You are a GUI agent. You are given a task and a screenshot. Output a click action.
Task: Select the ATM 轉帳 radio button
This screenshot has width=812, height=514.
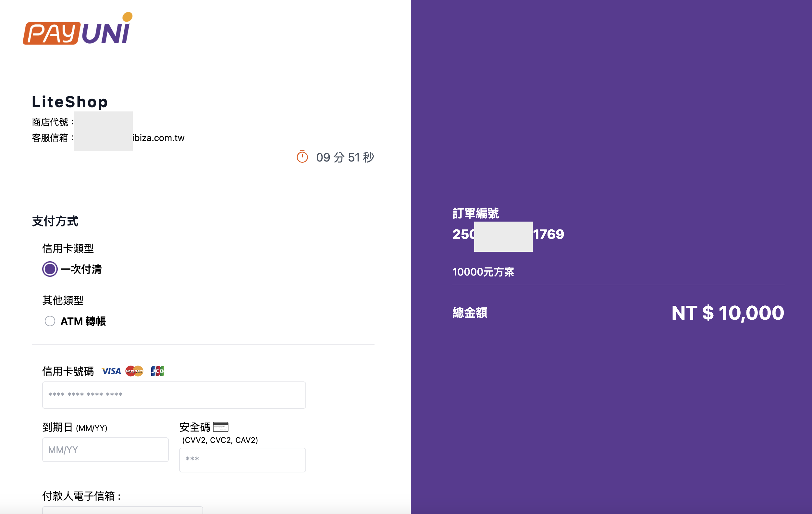pyautogui.click(x=50, y=321)
